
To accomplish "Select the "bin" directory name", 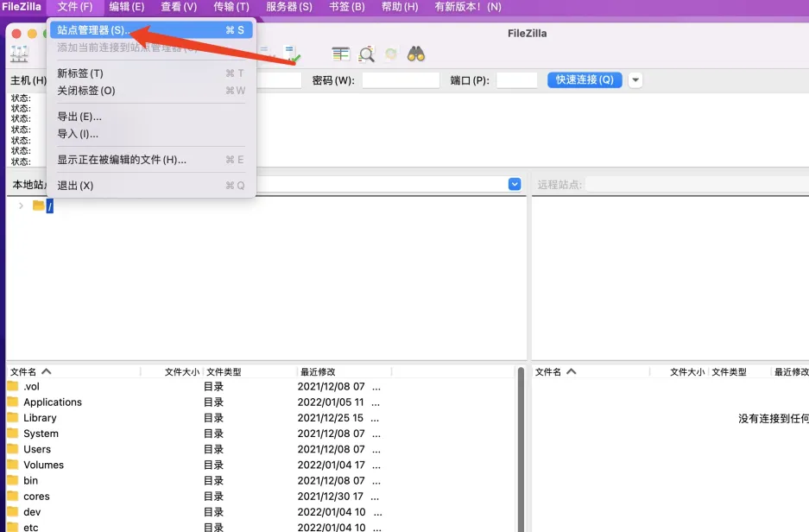I will pyautogui.click(x=30, y=481).
